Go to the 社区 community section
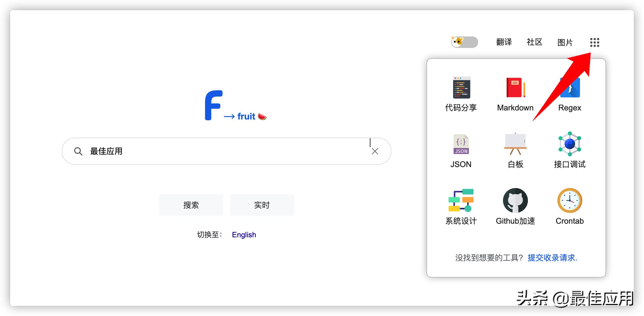The width and height of the screenshot is (644, 316). pos(535,42)
